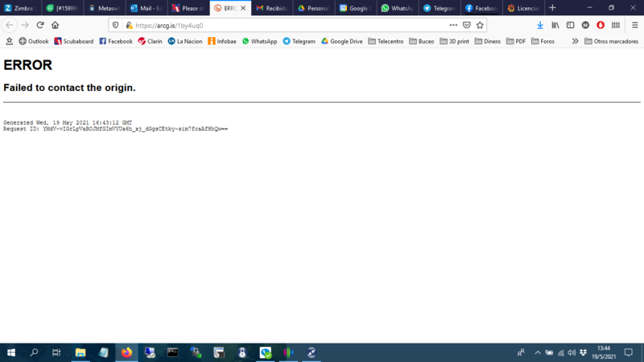Viewport: 644px width, 362px height.
Task: Open the library history and bookmarks icon
Action: 555,25
